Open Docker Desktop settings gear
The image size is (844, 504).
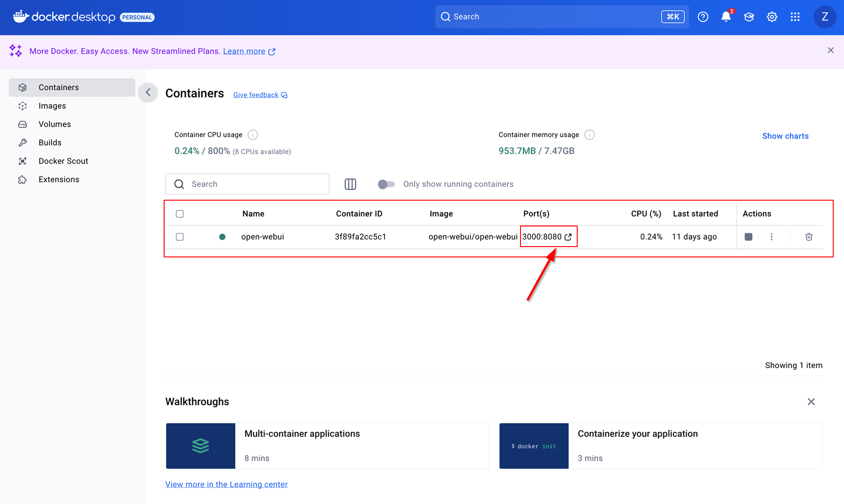[772, 16]
